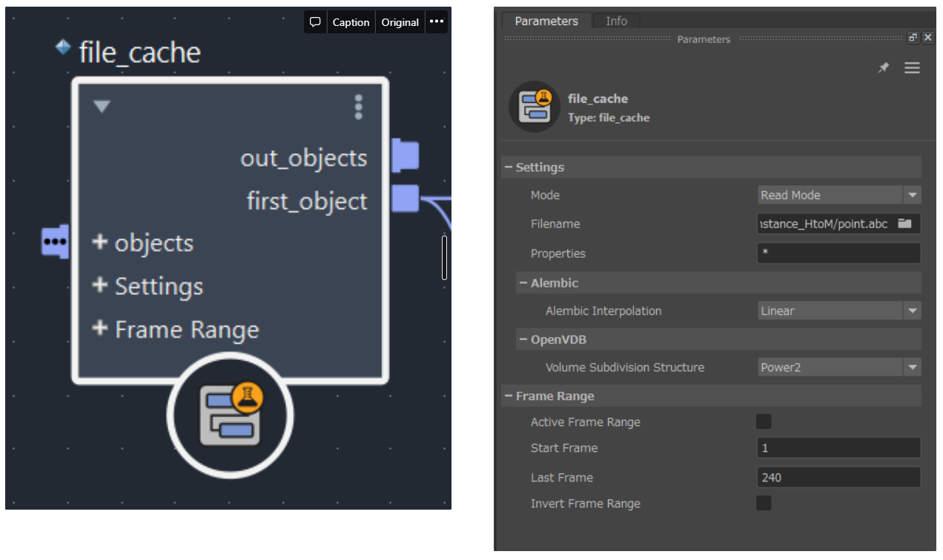The height and width of the screenshot is (560, 943).
Task: Switch to the Parameters tab
Action: tap(546, 21)
